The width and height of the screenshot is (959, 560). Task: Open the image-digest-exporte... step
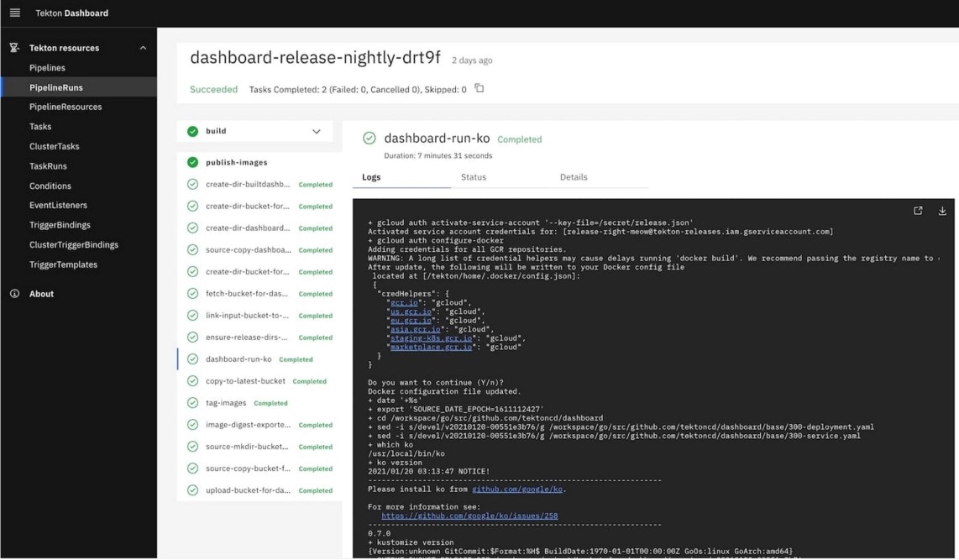point(259,425)
